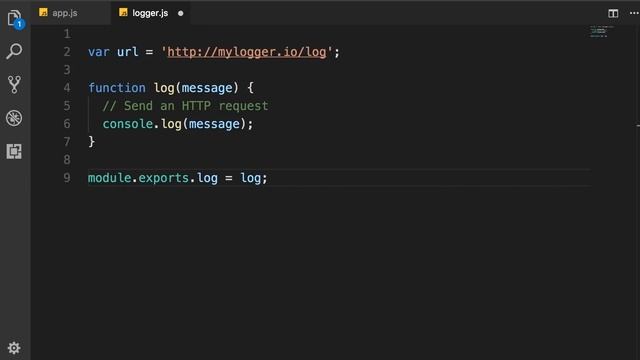
Task: Place cursor on the 'function' keyword
Action: 117,88
